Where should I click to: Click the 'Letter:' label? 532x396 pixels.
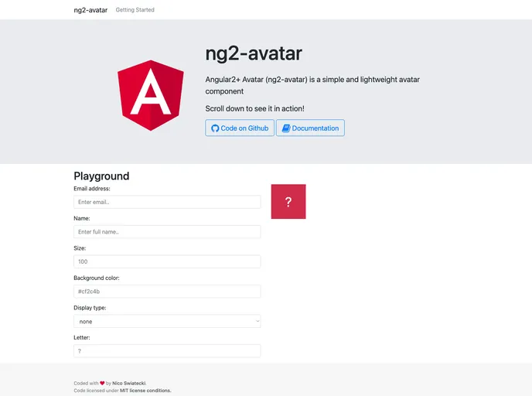82,338
